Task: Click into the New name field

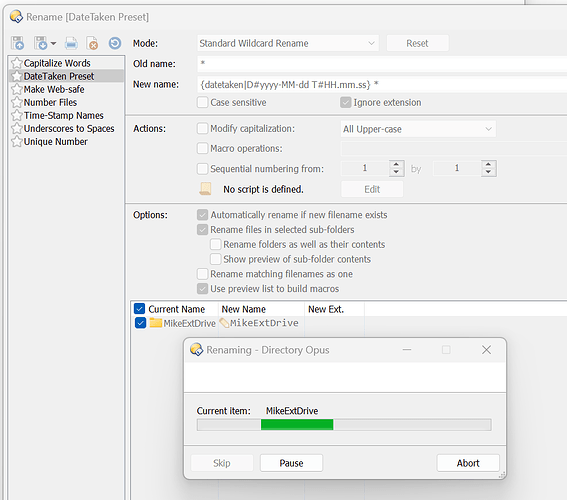Action: (x=382, y=85)
